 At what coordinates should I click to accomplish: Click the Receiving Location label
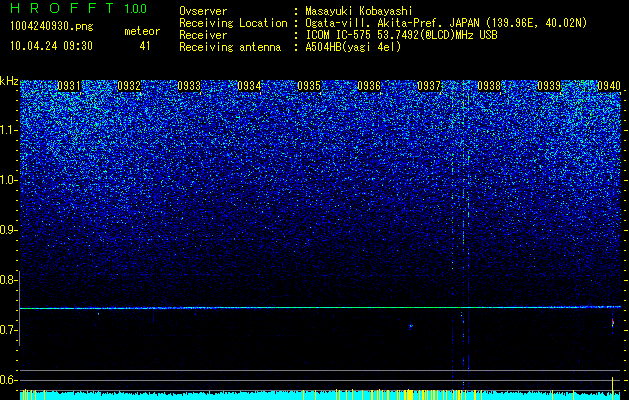pos(233,23)
